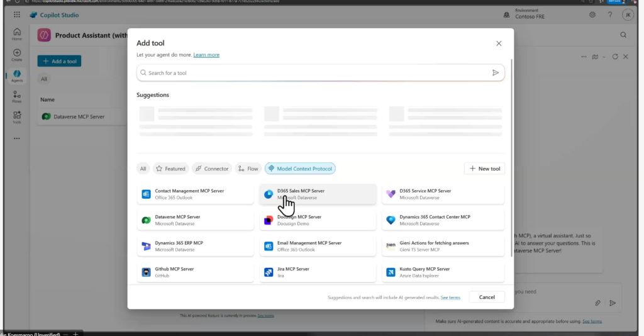Select the Flow filter
Viewport: 644px width, 336px height.
248,169
